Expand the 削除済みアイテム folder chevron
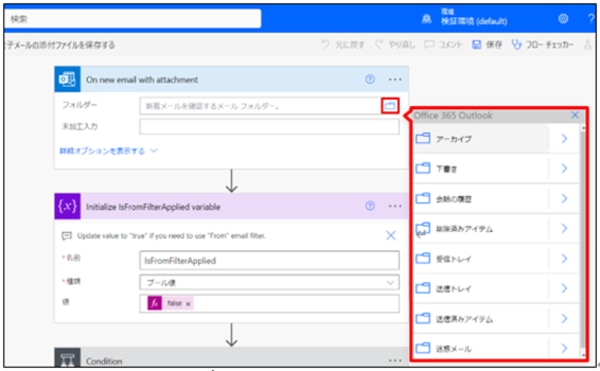 pos(564,228)
